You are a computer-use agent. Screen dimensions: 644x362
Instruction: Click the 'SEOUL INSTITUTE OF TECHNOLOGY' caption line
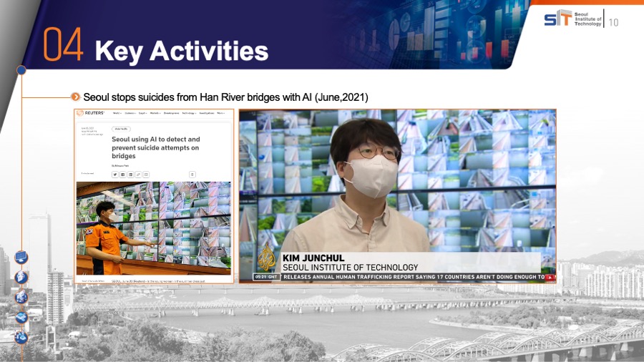point(351,267)
